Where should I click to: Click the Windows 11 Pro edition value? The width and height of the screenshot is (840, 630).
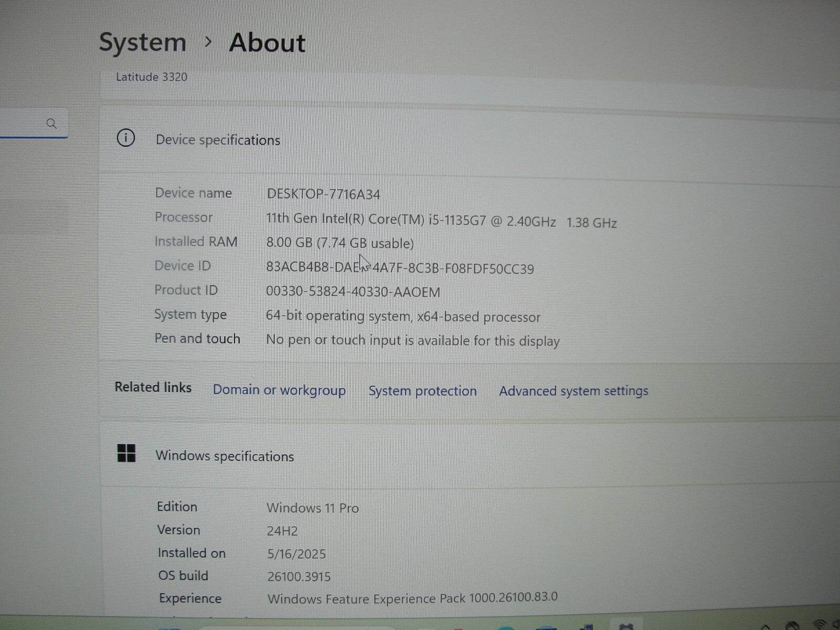tap(312, 508)
